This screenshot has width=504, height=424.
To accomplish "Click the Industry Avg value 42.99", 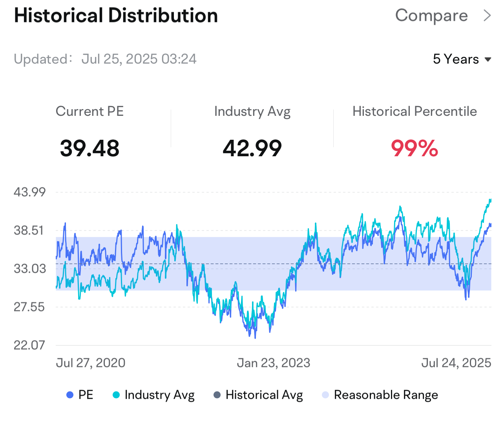I will tap(252, 148).
